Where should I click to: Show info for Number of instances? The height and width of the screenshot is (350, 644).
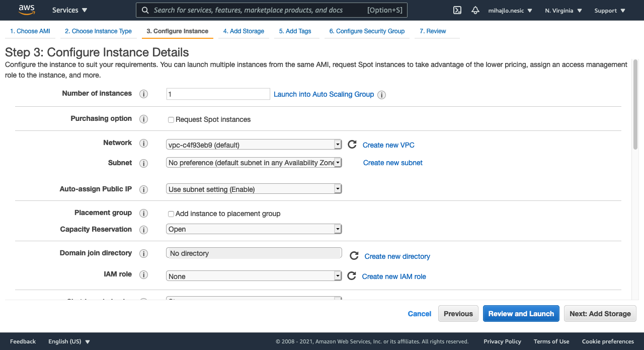coord(143,94)
